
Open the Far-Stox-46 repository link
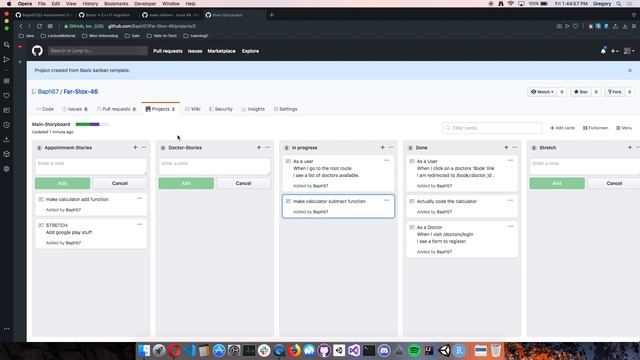coord(81,91)
